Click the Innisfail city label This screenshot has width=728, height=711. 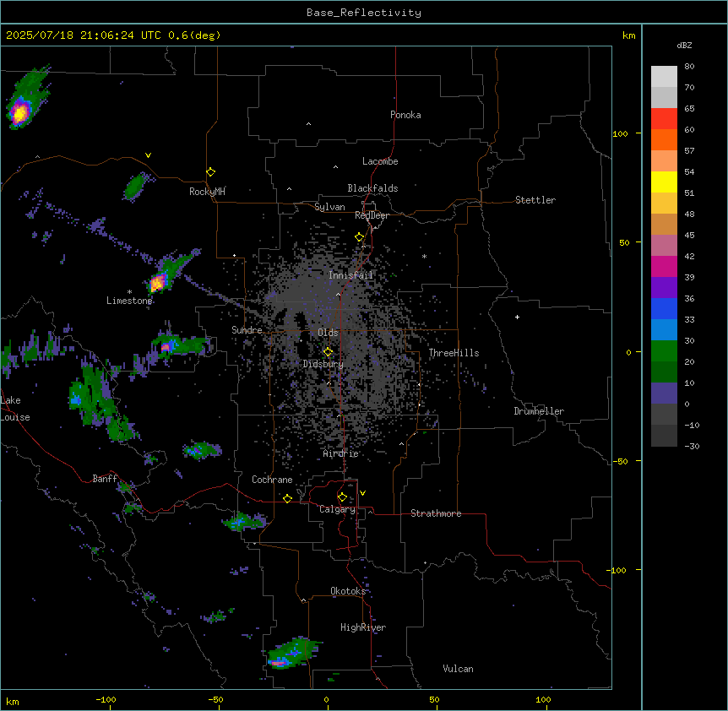click(x=350, y=275)
